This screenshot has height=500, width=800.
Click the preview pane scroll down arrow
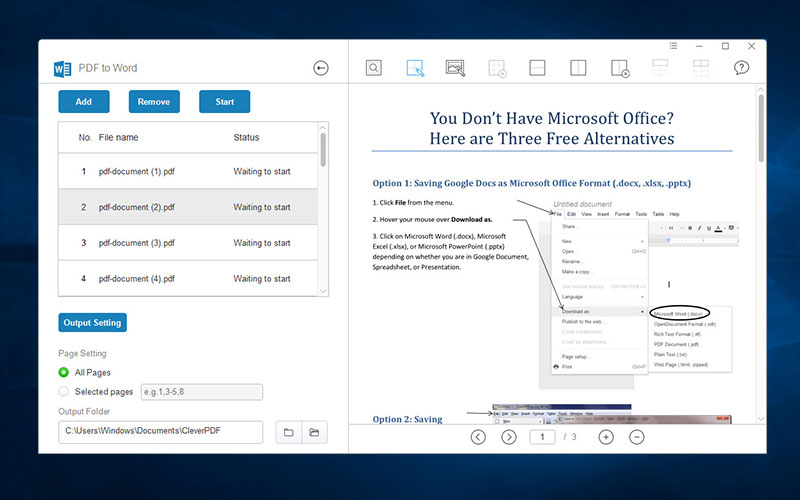(x=761, y=419)
